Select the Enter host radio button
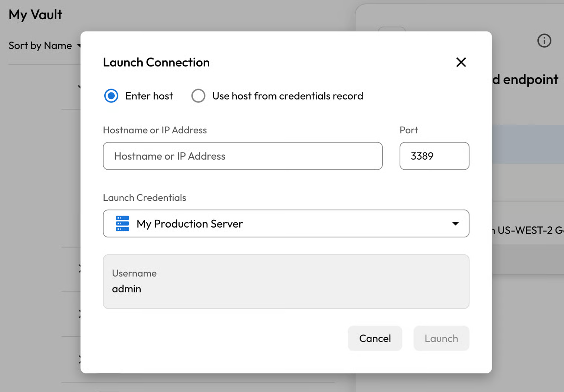The width and height of the screenshot is (564, 392). (111, 96)
